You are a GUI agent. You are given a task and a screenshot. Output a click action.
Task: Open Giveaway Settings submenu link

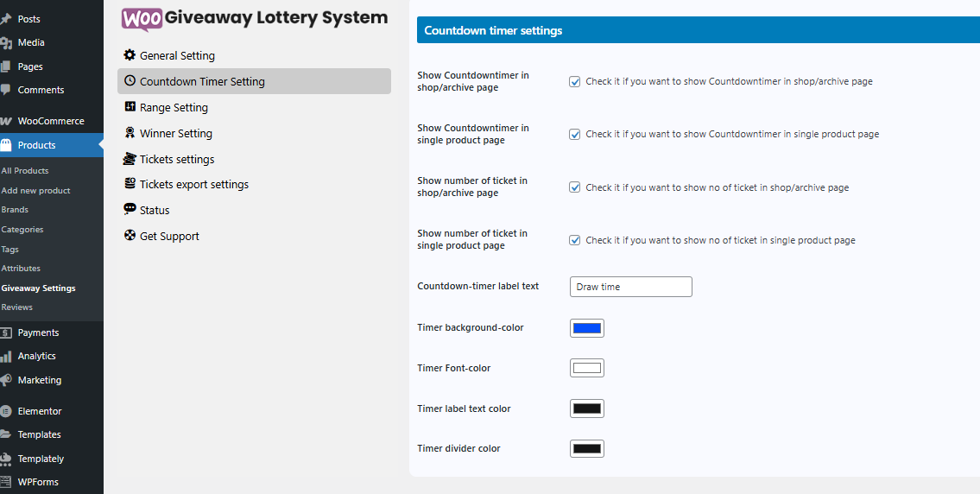[38, 288]
